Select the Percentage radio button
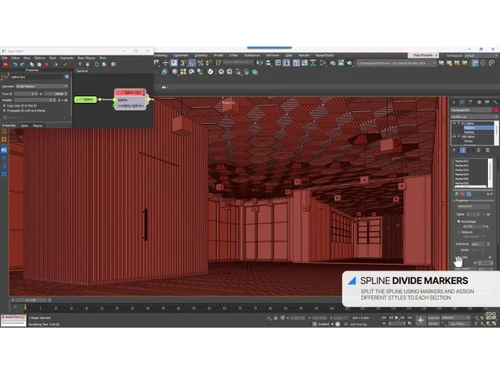The image size is (500, 375). (x=459, y=221)
